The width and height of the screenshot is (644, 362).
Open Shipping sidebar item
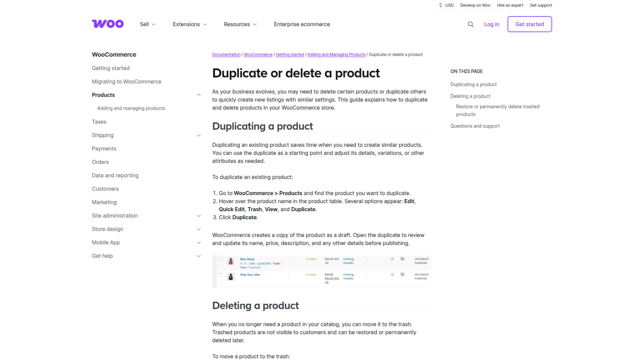pos(103,135)
